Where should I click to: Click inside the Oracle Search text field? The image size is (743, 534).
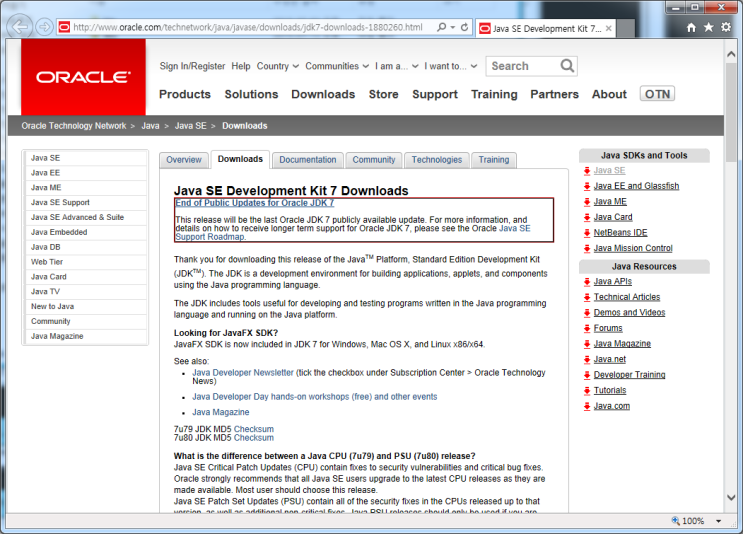tap(522, 66)
